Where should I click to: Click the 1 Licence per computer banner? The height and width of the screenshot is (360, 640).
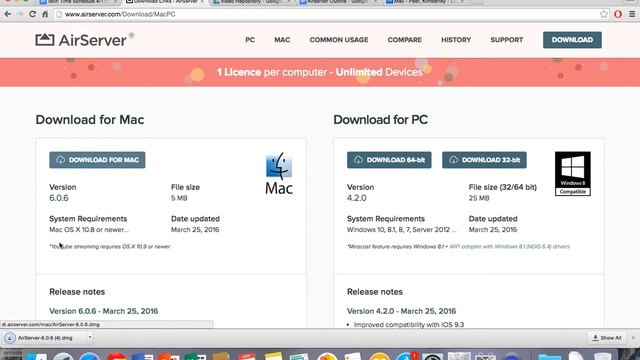(x=320, y=72)
